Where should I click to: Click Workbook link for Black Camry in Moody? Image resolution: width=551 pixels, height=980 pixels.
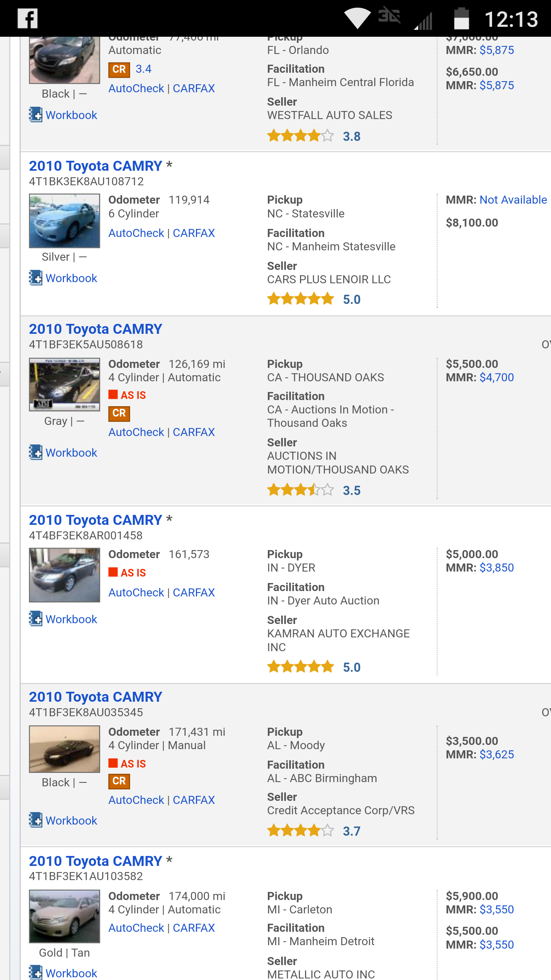71,821
